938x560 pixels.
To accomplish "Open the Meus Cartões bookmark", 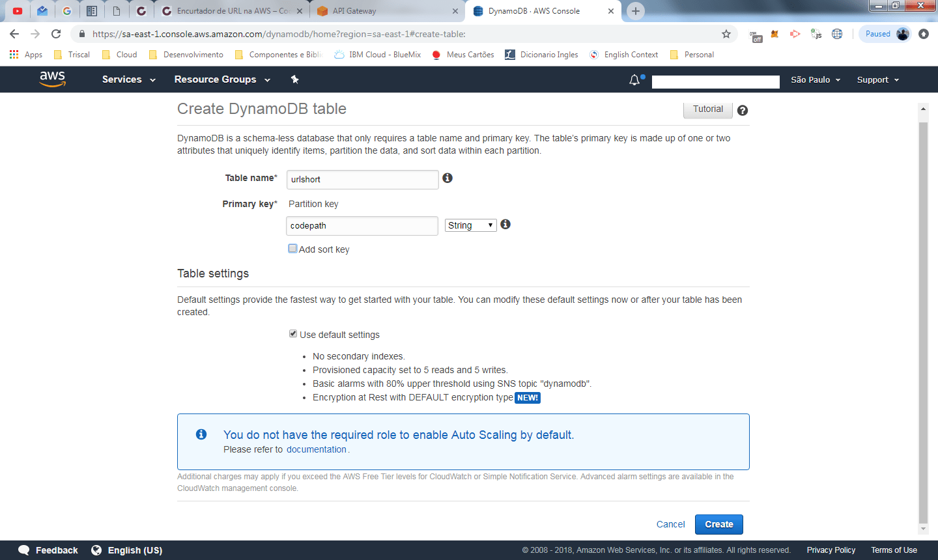I will click(463, 55).
